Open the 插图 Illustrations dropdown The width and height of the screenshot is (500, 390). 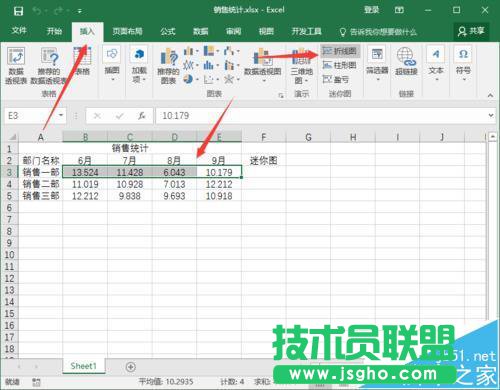tap(112, 64)
